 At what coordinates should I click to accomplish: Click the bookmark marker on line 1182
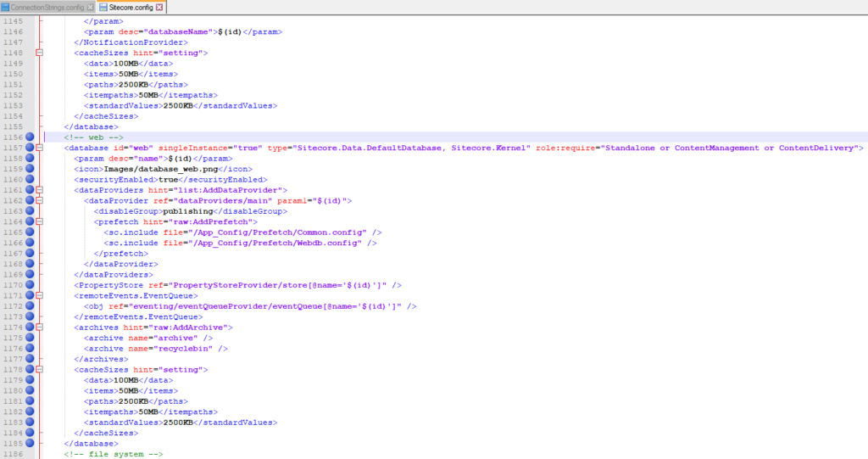point(30,411)
